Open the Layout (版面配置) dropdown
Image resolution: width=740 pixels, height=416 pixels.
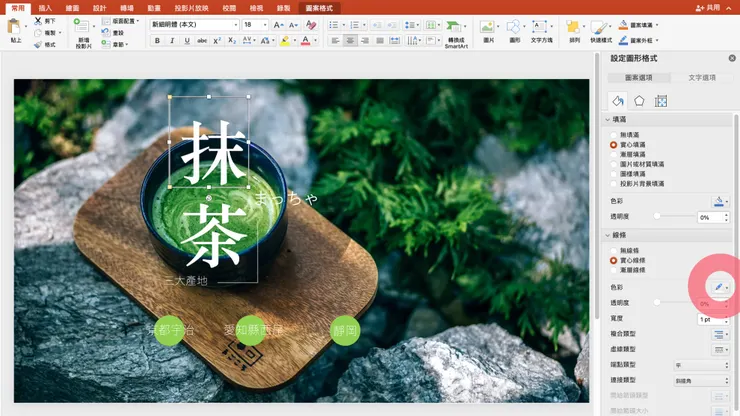coord(121,21)
